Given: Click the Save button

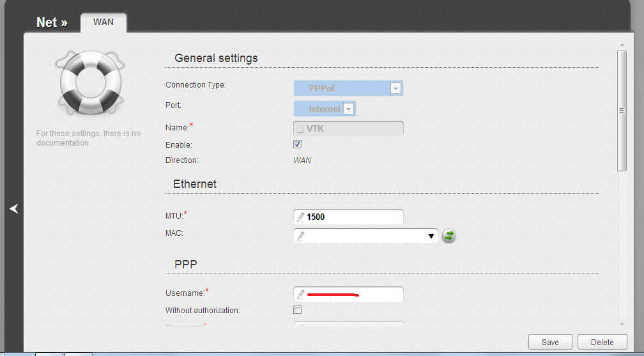Looking at the screenshot, I should (x=550, y=342).
